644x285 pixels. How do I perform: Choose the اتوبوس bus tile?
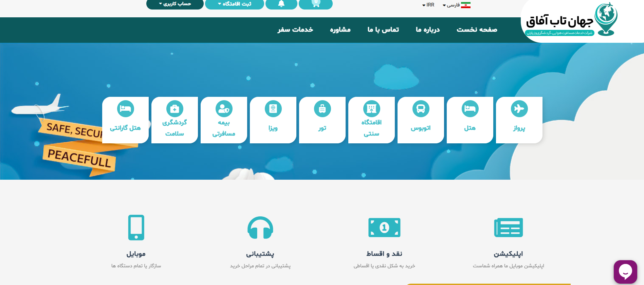pyautogui.click(x=421, y=120)
